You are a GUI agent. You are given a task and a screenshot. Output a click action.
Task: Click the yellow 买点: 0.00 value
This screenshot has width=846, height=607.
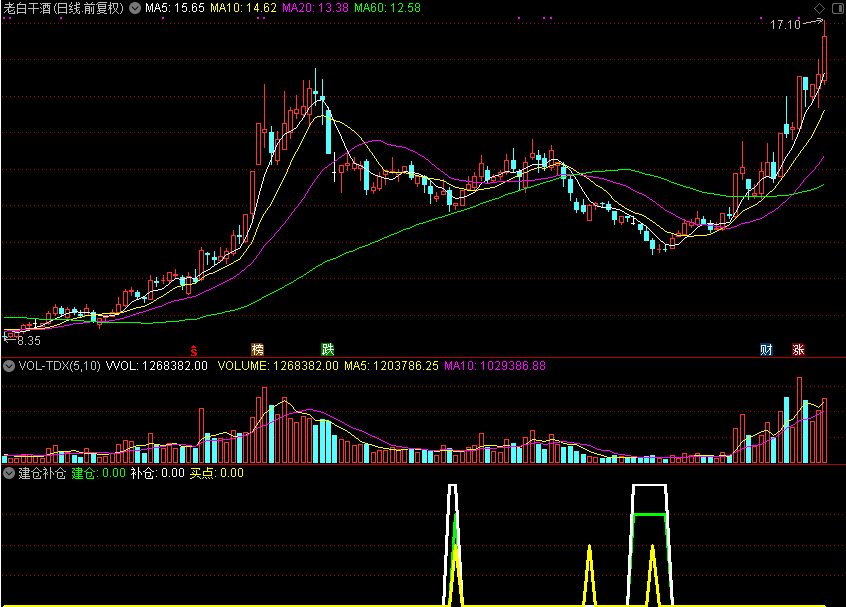tap(216, 473)
